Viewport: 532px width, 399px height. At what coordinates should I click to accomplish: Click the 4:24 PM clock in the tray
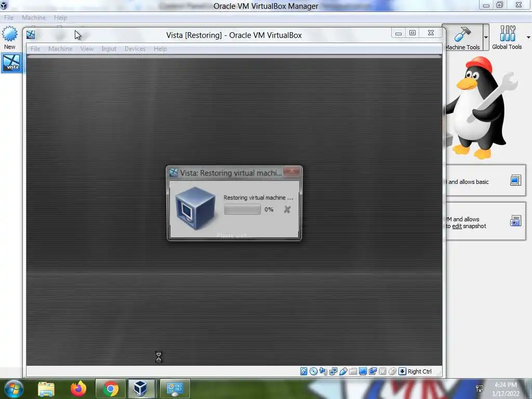pos(506,385)
